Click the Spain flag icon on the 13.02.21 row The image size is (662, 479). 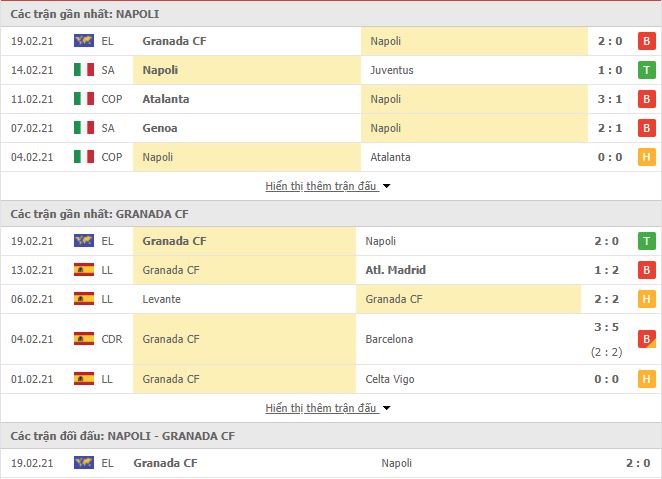point(84,270)
